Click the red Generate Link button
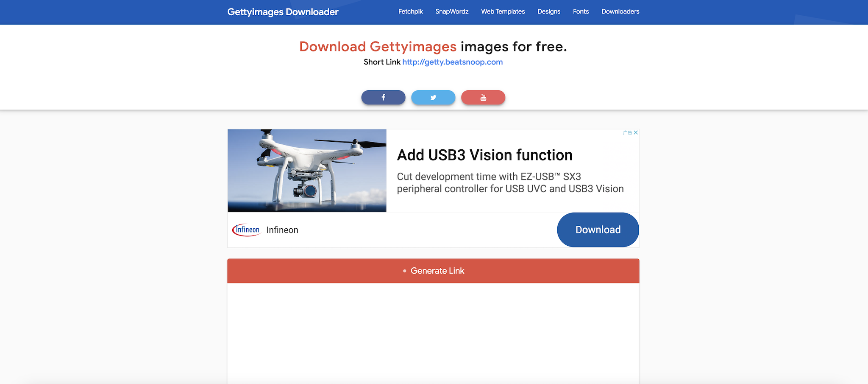 [433, 271]
